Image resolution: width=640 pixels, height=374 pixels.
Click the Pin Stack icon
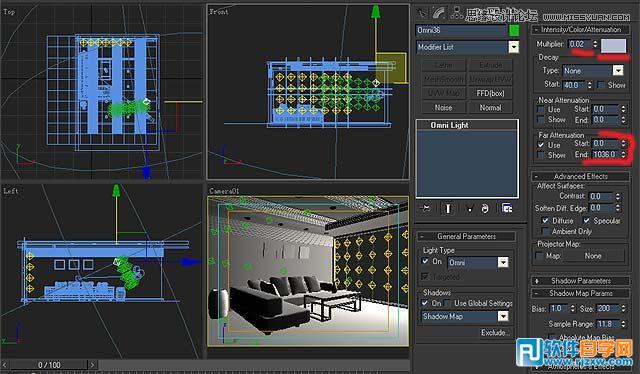tap(426, 209)
